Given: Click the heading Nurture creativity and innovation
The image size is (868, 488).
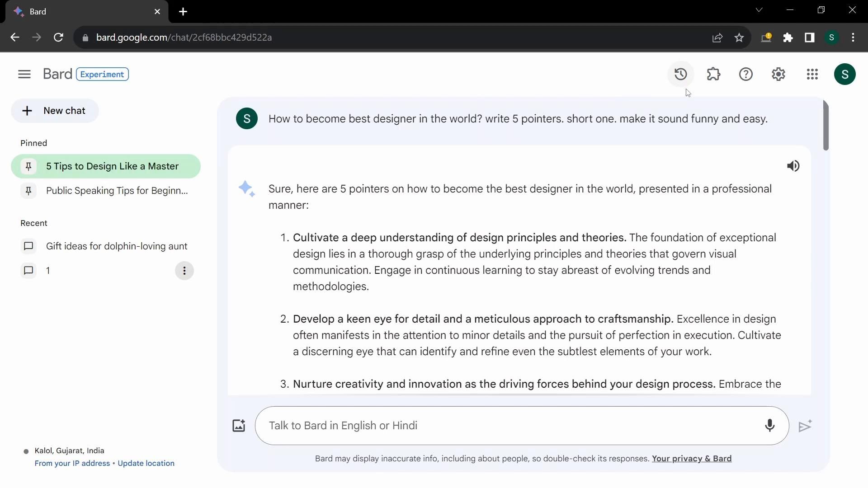Looking at the screenshot, I should 504,384.
